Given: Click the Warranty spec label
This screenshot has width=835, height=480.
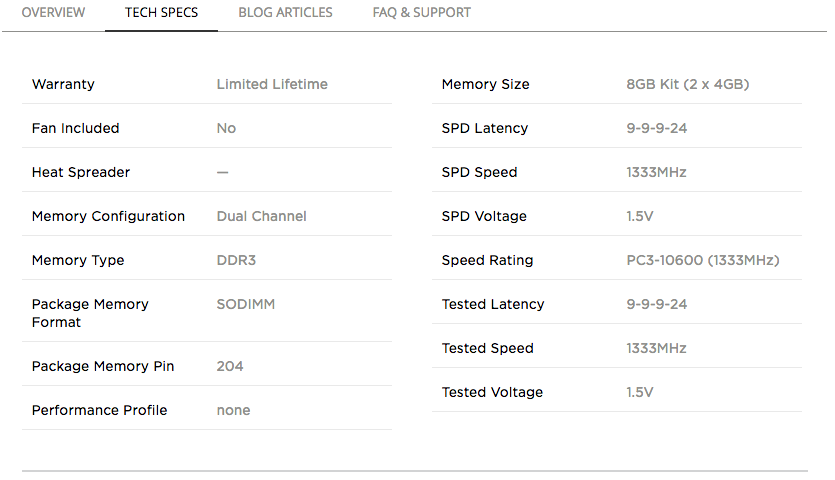Looking at the screenshot, I should [63, 84].
